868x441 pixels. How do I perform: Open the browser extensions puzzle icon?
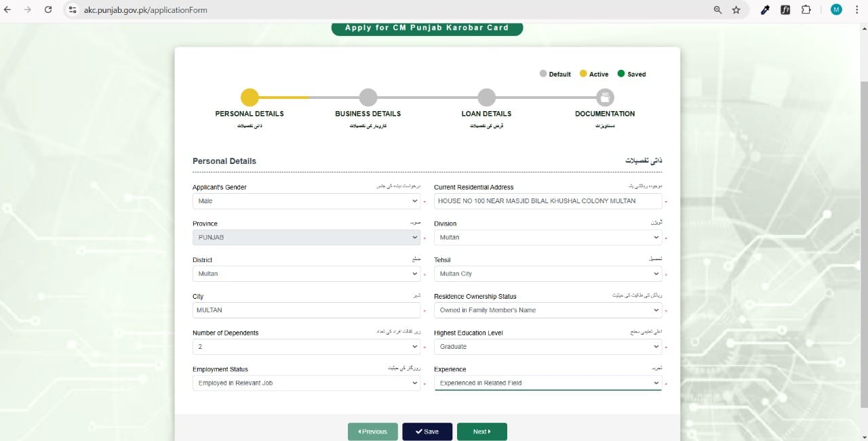tap(806, 9)
